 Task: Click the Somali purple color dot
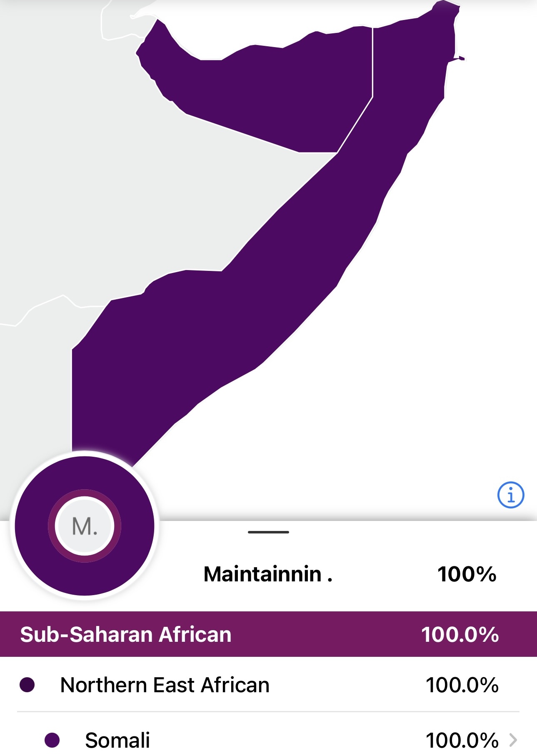pos(52,740)
